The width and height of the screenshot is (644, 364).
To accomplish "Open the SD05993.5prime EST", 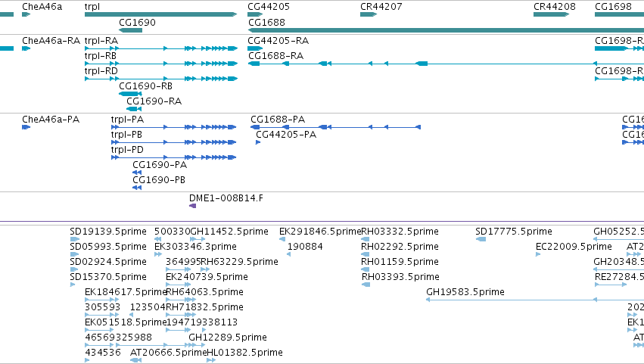I will 74,254.
